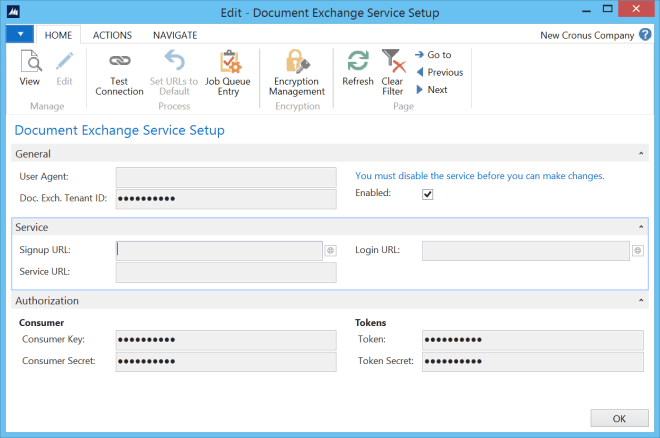Click the View icon in Manage group

click(31, 61)
